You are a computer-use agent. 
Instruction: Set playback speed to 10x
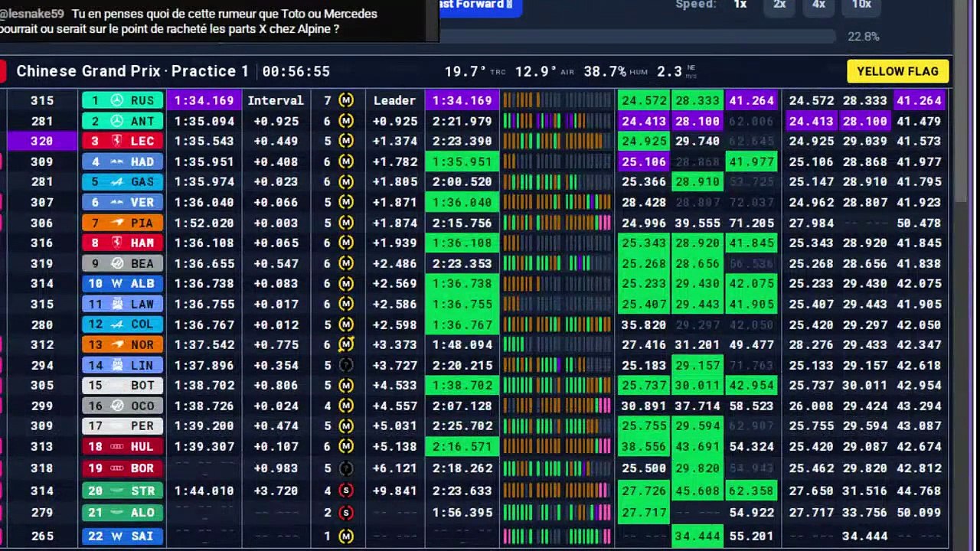click(x=861, y=5)
